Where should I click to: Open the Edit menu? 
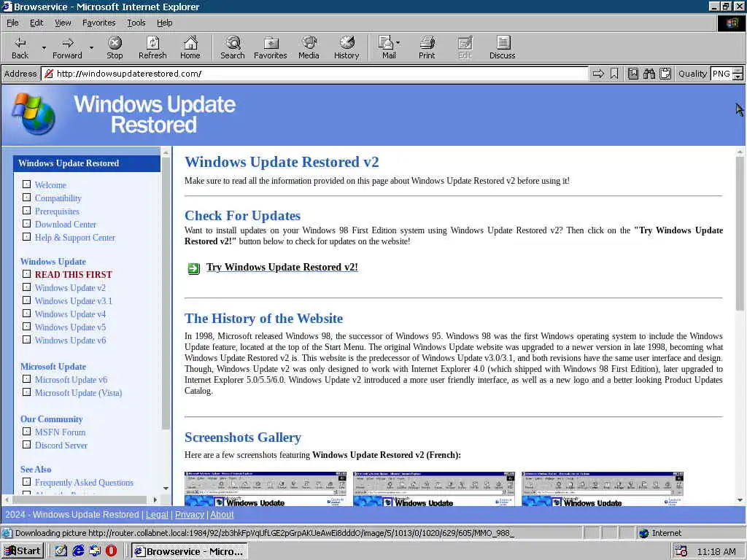click(36, 23)
